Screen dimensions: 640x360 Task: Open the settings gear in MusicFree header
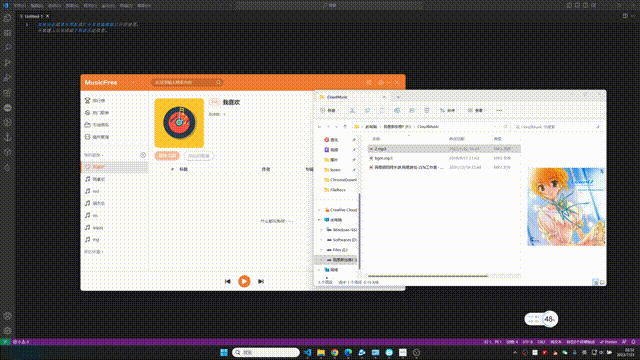[381, 82]
